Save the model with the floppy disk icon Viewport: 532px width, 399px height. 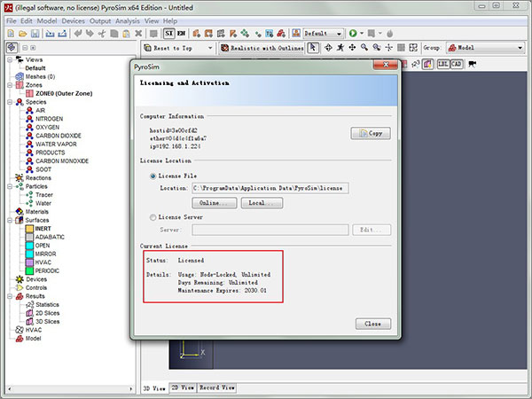(x=35, y=34)
